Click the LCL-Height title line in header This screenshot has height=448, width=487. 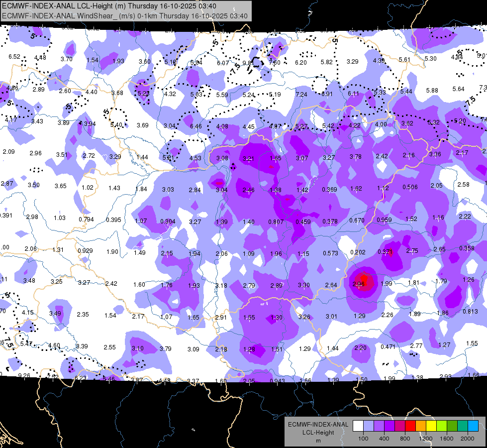point(109,6)
